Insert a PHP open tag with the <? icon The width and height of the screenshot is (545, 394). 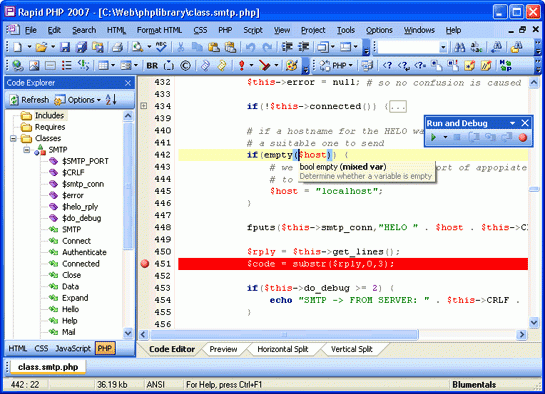(387, 65)
